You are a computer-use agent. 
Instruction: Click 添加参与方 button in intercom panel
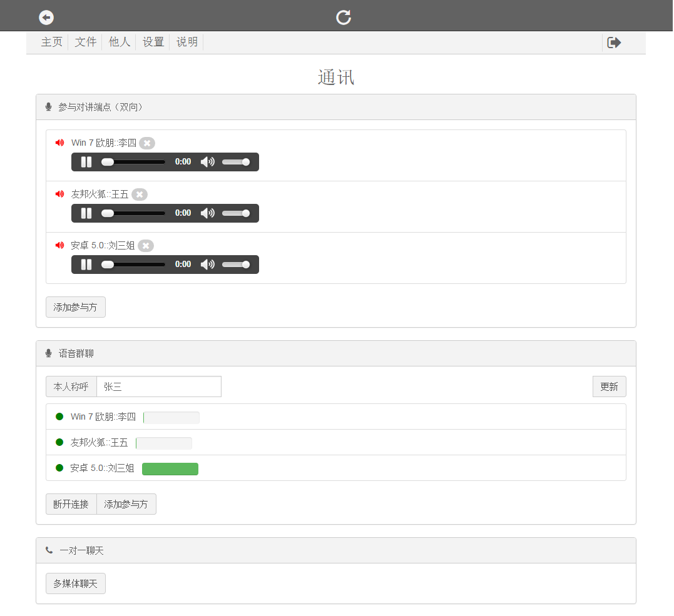(76, 307)
